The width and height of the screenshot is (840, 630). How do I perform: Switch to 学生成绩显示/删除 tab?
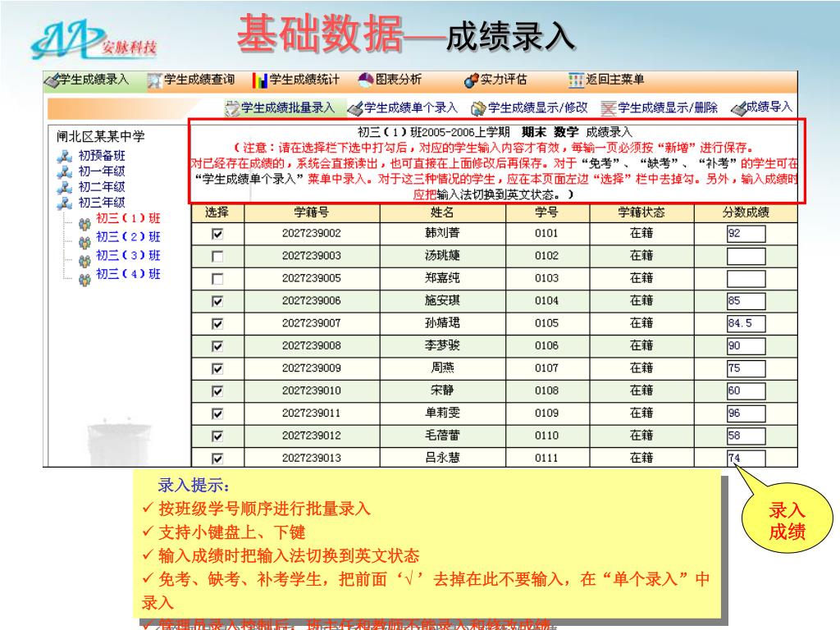click(x=668, y=107)
